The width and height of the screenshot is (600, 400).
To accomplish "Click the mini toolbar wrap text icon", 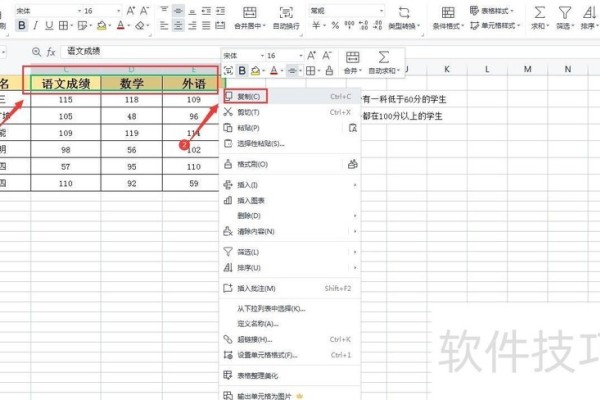I will tap(228, 70).
